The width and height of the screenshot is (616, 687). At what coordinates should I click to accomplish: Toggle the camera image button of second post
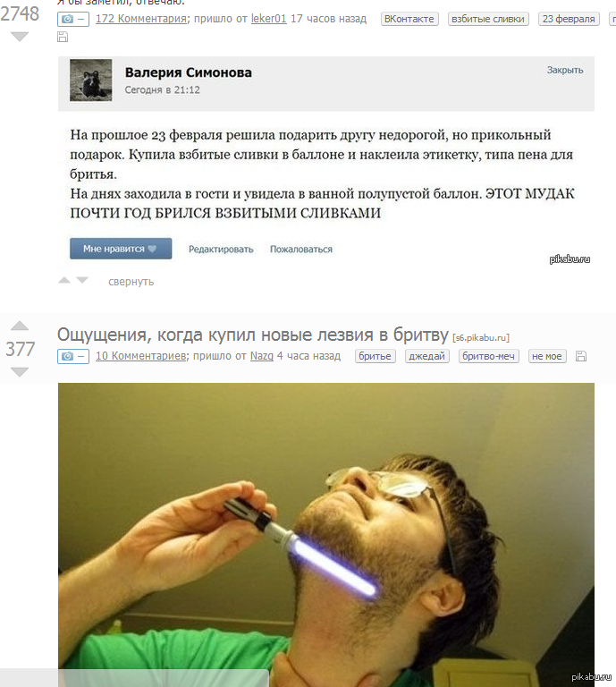[x=73, y=356]
